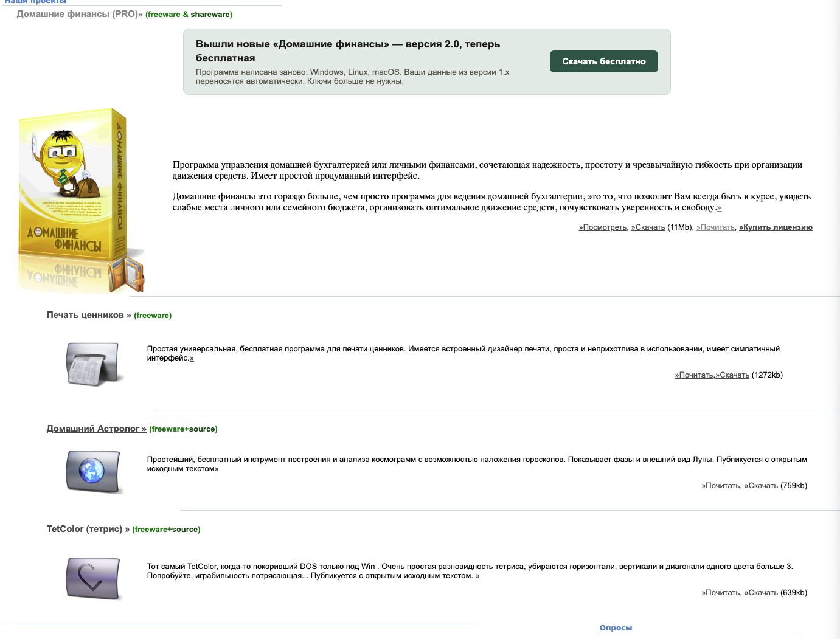
Task: Click the yellow Домашние финансы product box image
Action: [81, 202]
